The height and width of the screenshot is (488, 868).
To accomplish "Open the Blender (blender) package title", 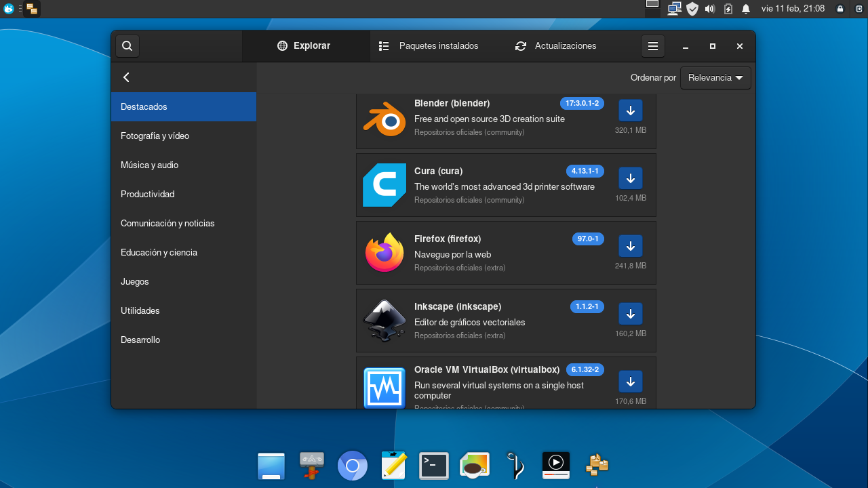I will click(452, 103).
